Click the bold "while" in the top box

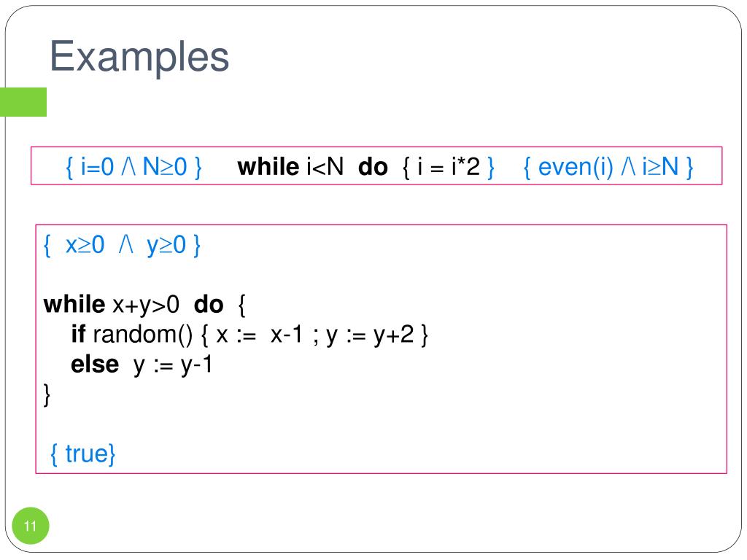[x=269, y=167]
